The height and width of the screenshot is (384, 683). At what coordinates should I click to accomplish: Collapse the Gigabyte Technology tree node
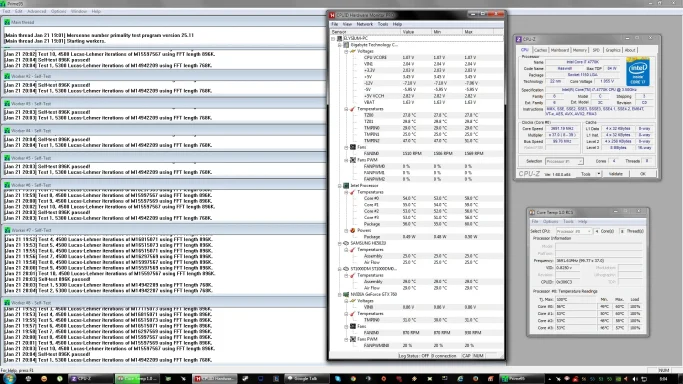click(x=340, y=45)
